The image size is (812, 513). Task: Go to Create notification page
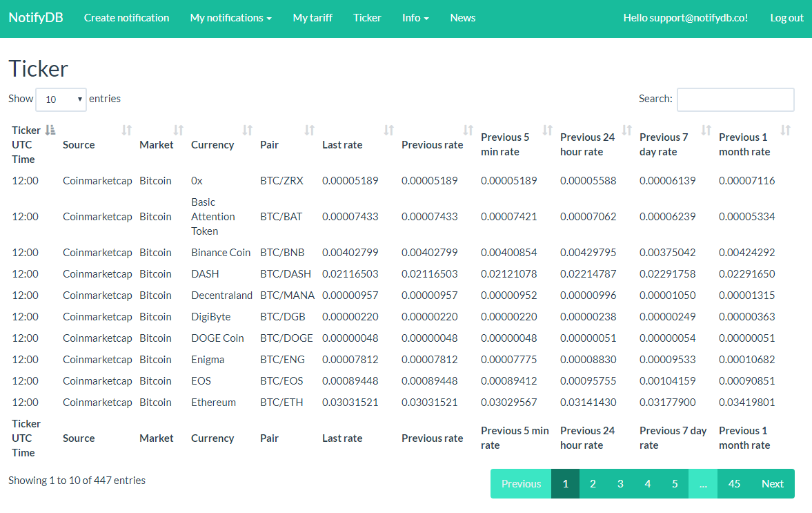[x=126, y=17]
